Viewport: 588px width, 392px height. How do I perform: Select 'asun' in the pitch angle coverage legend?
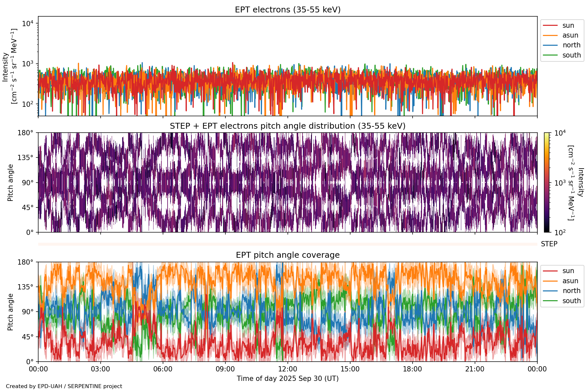coord(570,281)
